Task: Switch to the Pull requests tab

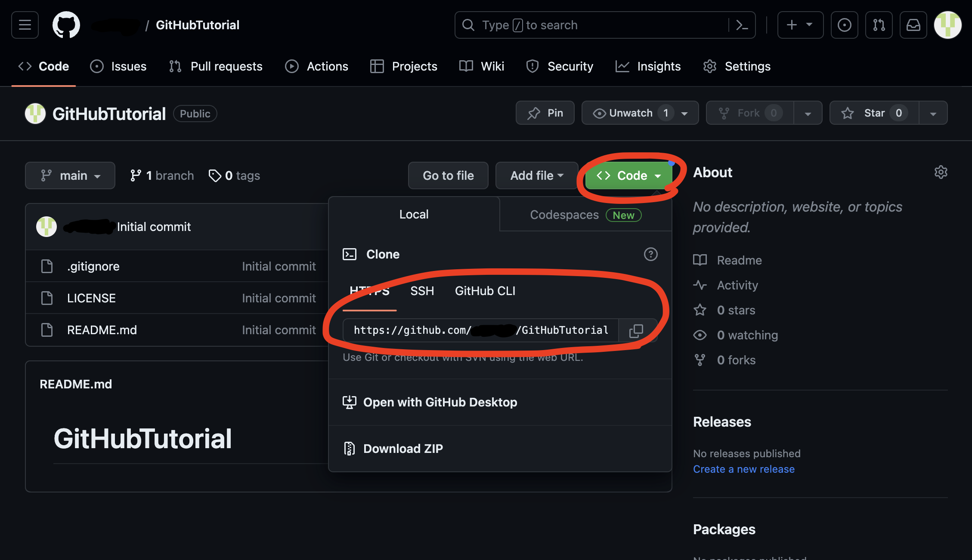Action: click(216, 66)
